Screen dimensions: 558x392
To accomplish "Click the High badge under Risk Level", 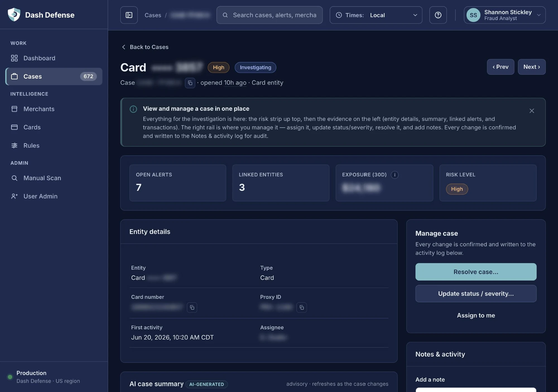I will coord(457,189).
